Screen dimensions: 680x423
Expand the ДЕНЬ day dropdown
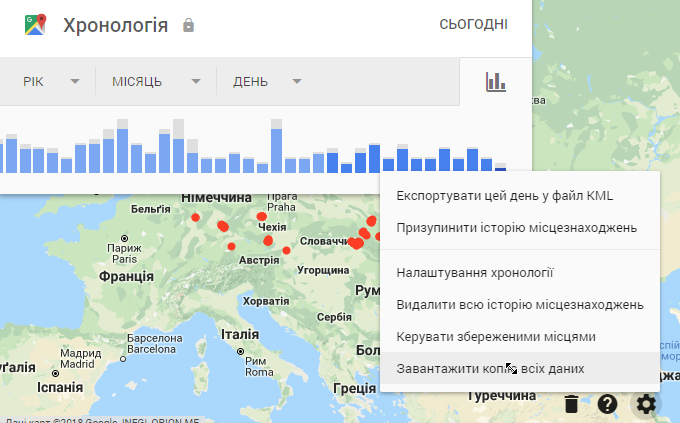click(266, 82)
